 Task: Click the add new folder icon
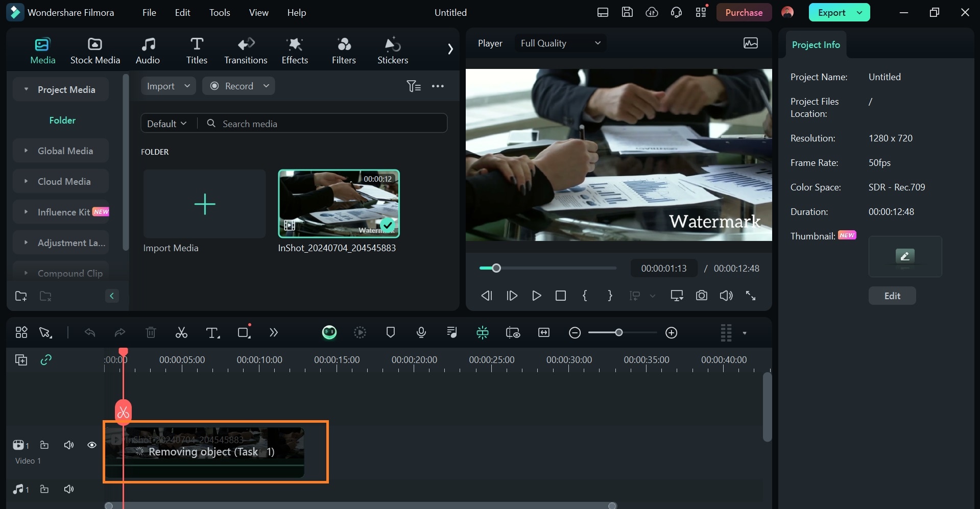click(21, 296)
